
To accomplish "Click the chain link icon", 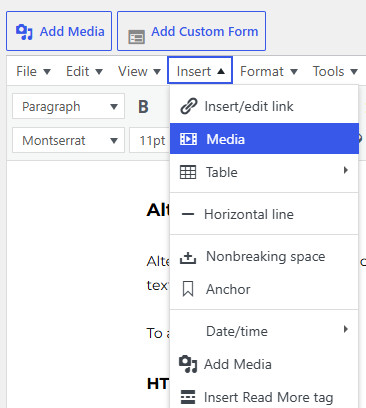I will (x=189, y=106).
